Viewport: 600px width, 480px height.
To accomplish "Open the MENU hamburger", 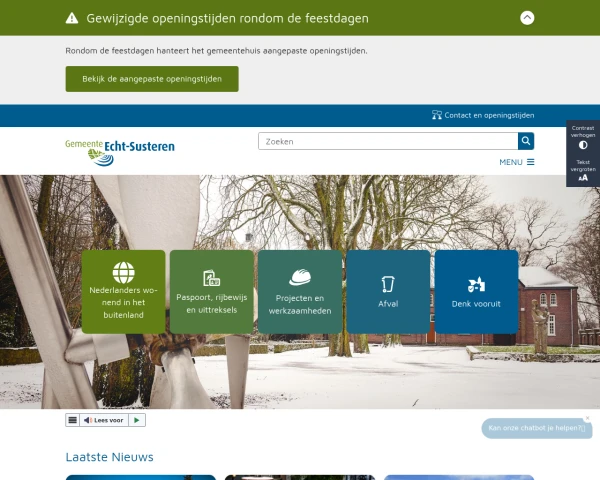I will click(x=517, y=162).
